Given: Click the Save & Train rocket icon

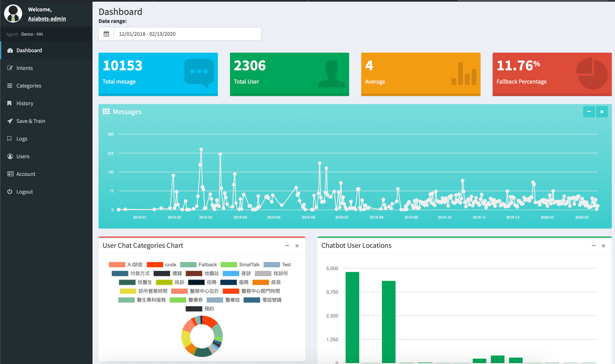Looking at the screenshot, I should tap(10, 121).
